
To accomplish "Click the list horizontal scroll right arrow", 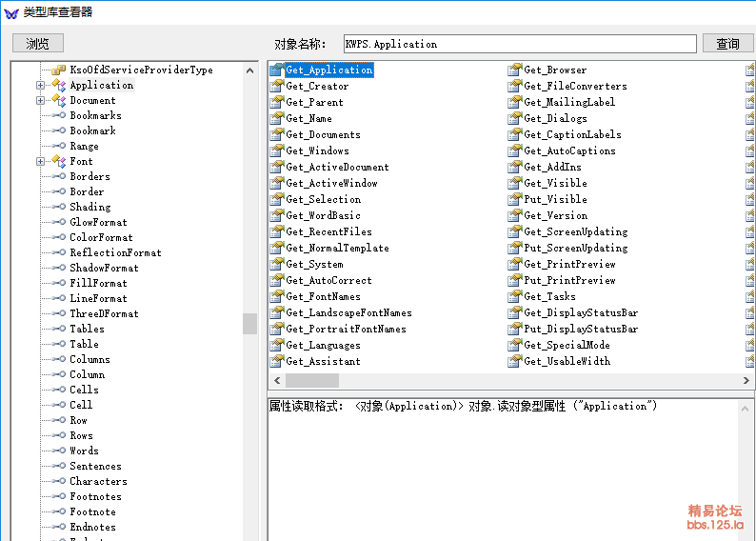I will click(x=746, y=380).
